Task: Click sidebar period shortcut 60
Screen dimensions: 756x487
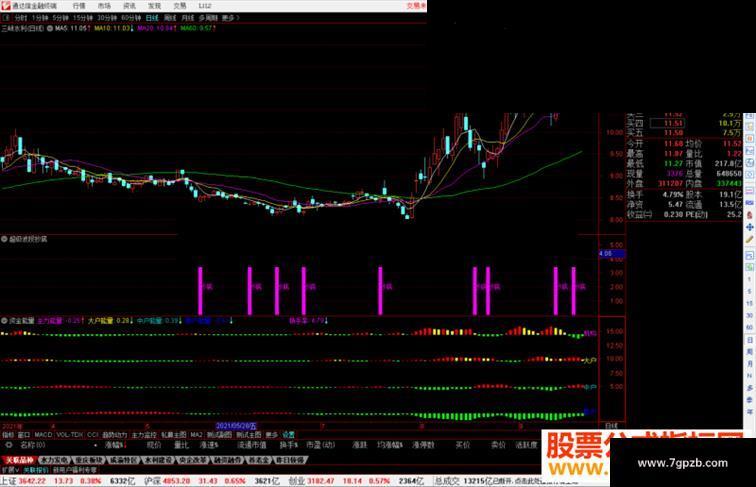Action: [749, 327]
